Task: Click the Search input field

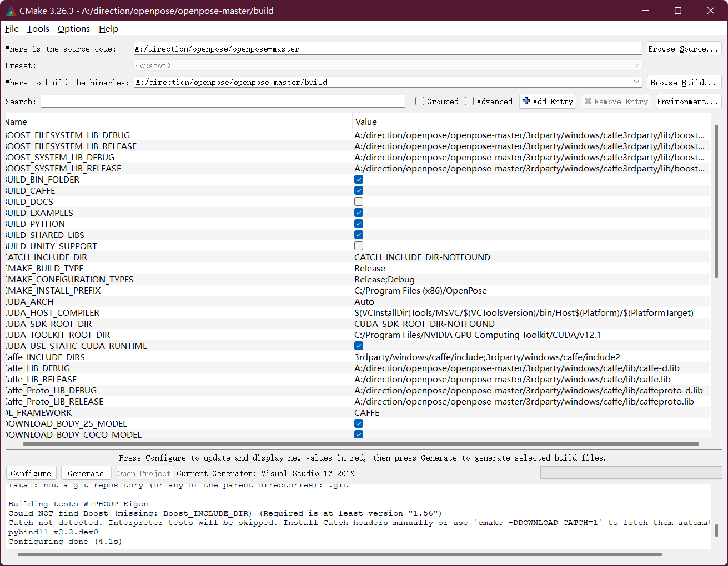Action: (x=222, y=102)
